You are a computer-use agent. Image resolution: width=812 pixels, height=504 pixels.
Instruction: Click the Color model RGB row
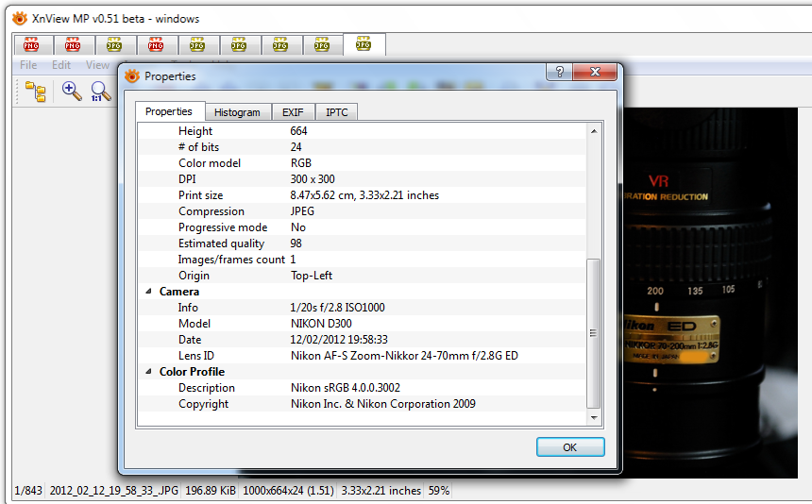362,163
